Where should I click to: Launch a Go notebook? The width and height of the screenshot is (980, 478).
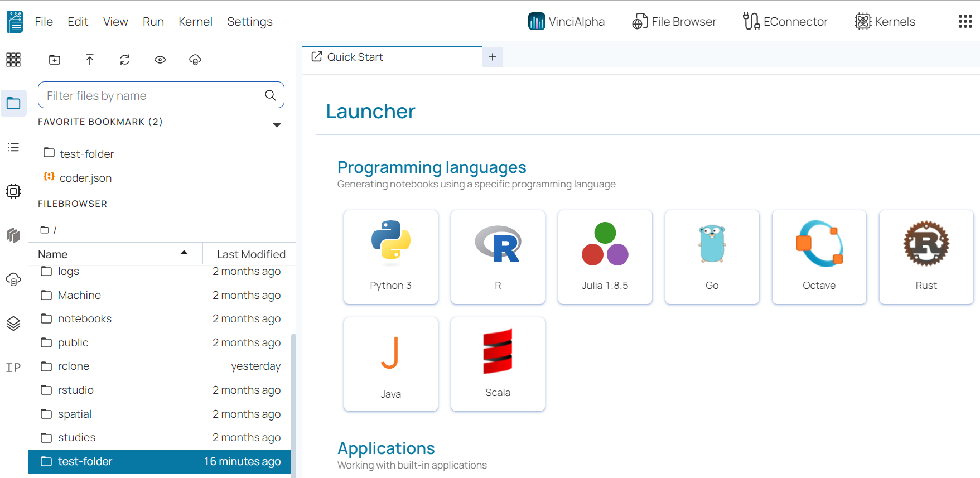pos(712,257)
